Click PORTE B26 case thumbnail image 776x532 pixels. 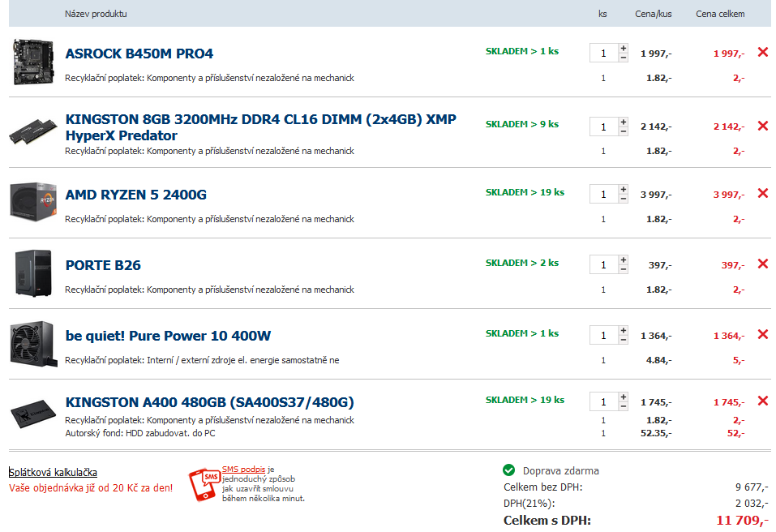point(33,273)
